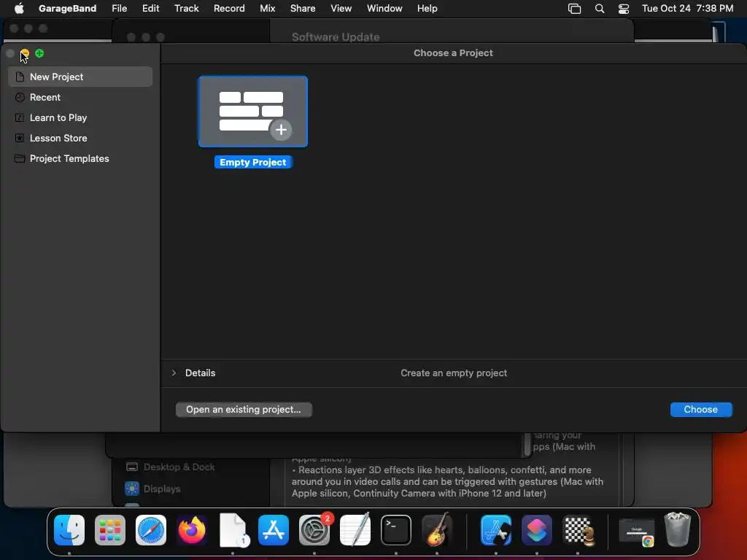Open Spotlight search in menu bar
Image resolution: width=747 pixels, height=560 pixels.
(x=600, y=9)
